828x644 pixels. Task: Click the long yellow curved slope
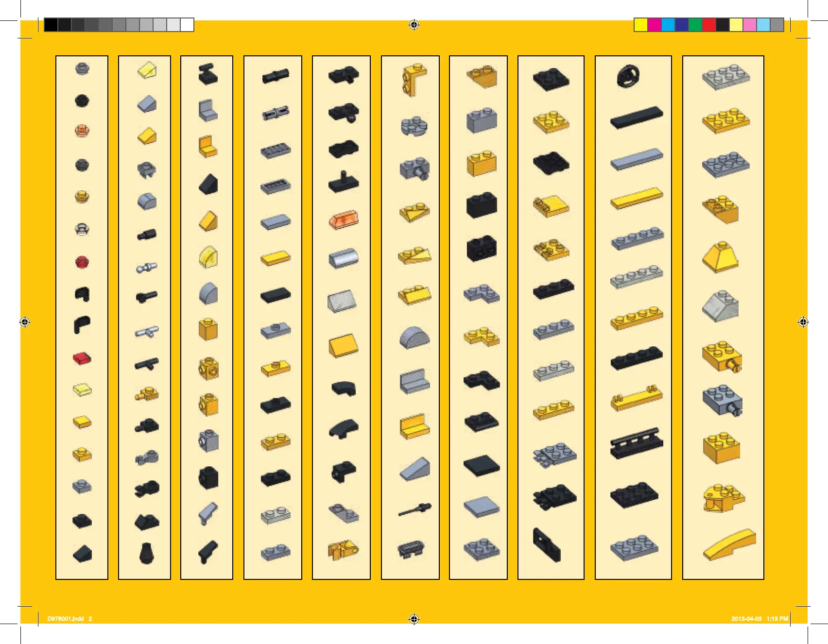tap(729, 544)
